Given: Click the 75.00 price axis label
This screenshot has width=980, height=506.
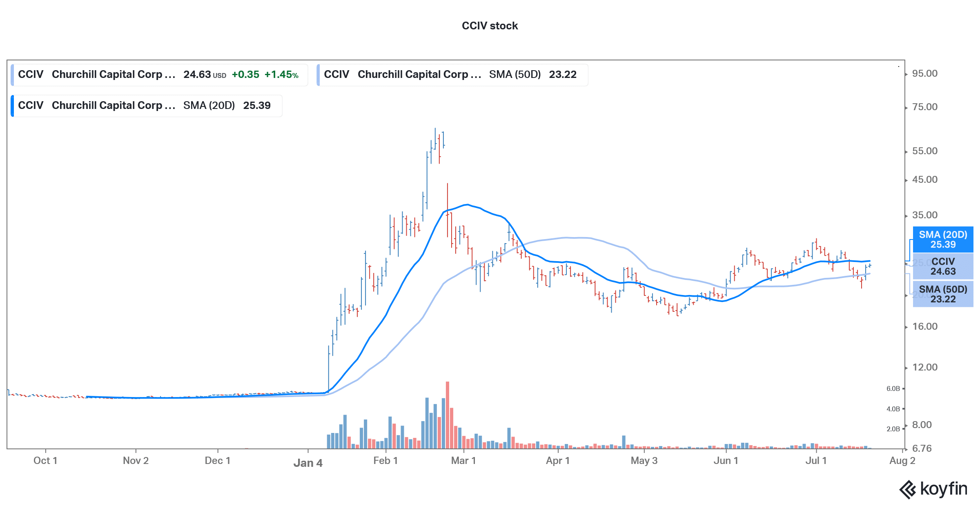Looking at the screenshot, I should 925,107.
